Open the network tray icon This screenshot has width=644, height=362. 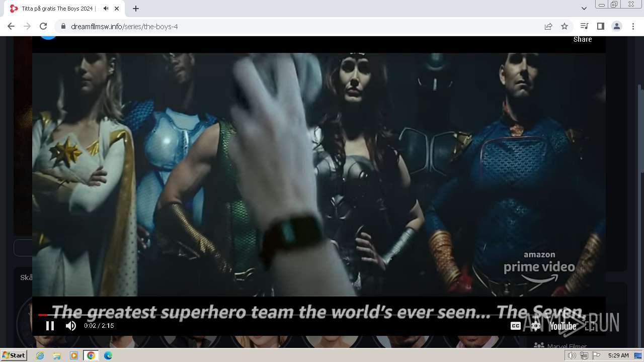pyautogui.click(x=584, y=355)
